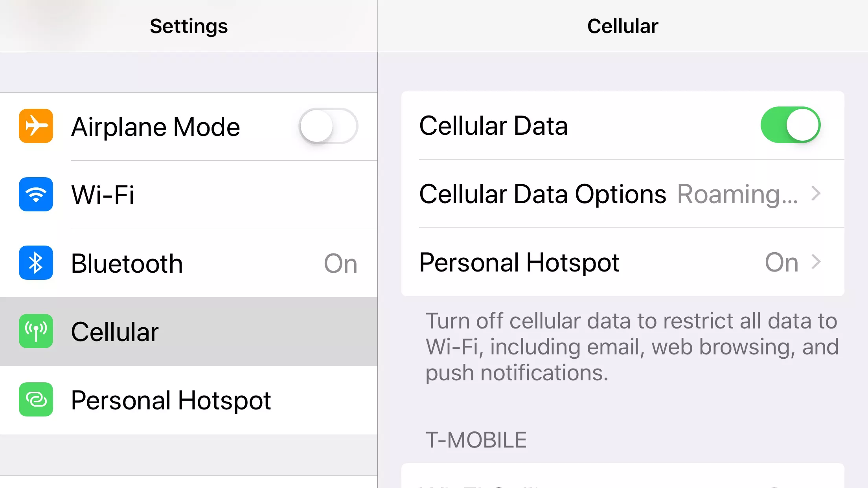Tap the Cellular settings icon
Screen dimensions: 868x488
(x=36, y=331)
